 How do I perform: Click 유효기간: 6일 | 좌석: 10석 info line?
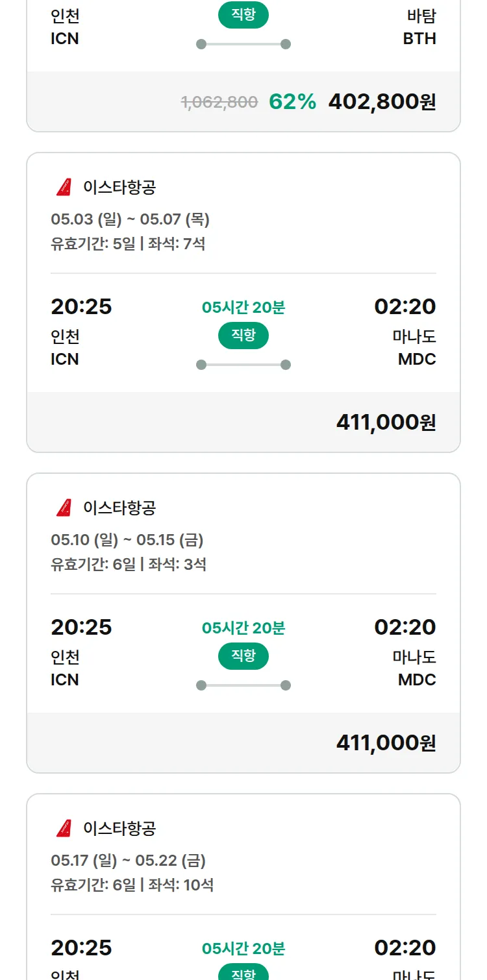point(132,885)
